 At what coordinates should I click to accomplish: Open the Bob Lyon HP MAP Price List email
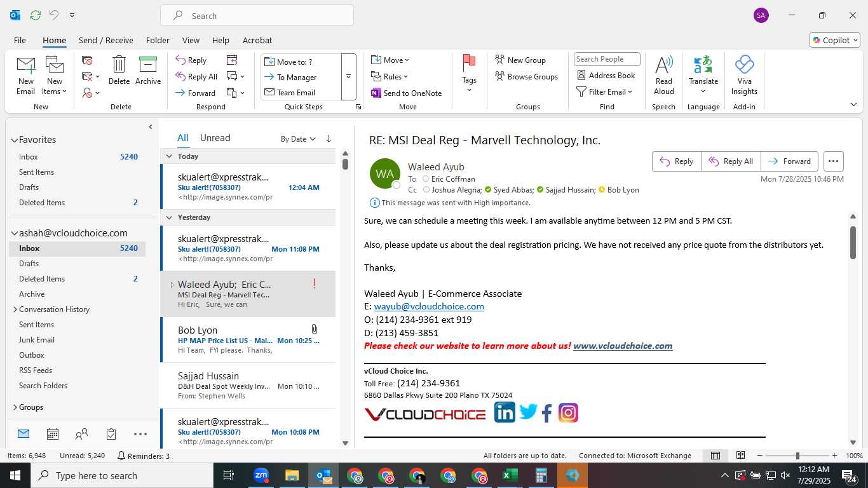pyautogui.click(x=248, y=340)
